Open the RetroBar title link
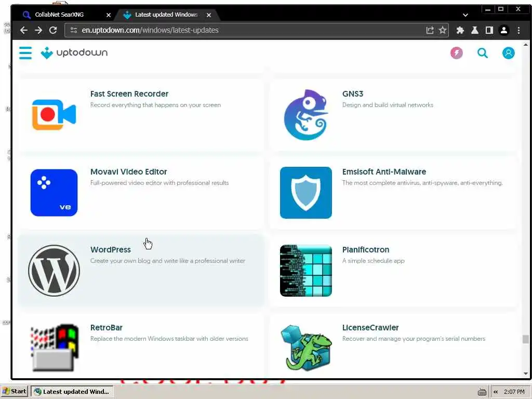This screenshot has height=399, width=532. pyautogui.click(x=106, y=328)
